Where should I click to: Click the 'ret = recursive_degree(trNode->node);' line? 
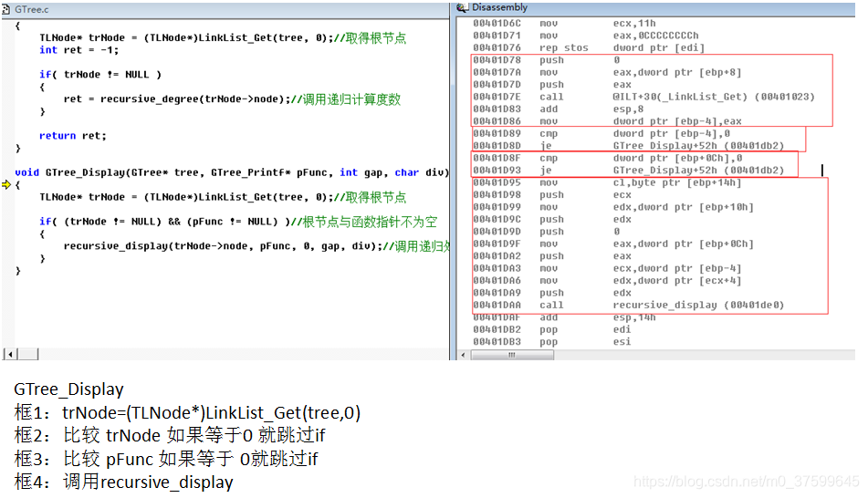[176, 99]
